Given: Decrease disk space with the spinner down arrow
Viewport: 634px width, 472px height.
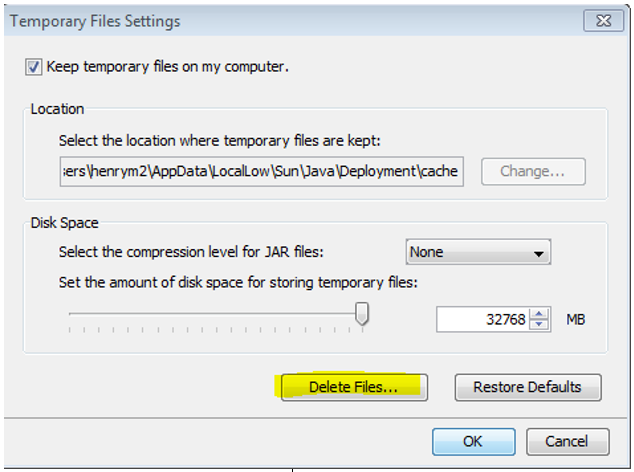Looking at the screenshot, I should 539,324.
